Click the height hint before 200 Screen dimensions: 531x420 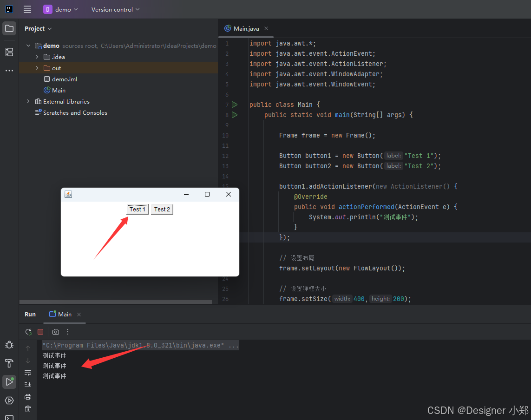click(380, 299)
